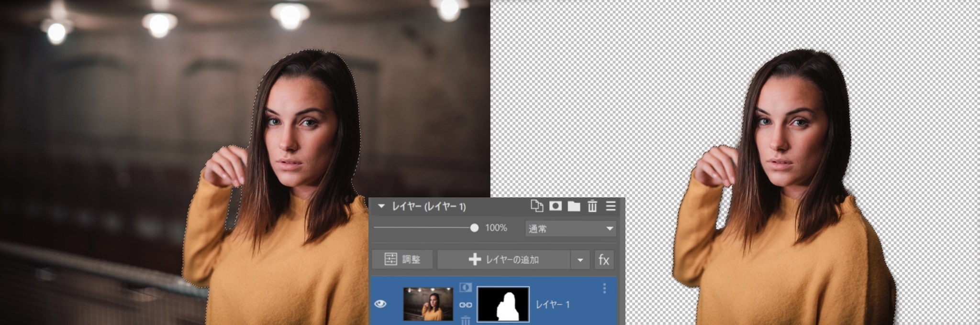Screen dimensions: 980x325
Task: Click the fx effects button
Action: click(x=604, y=260)
